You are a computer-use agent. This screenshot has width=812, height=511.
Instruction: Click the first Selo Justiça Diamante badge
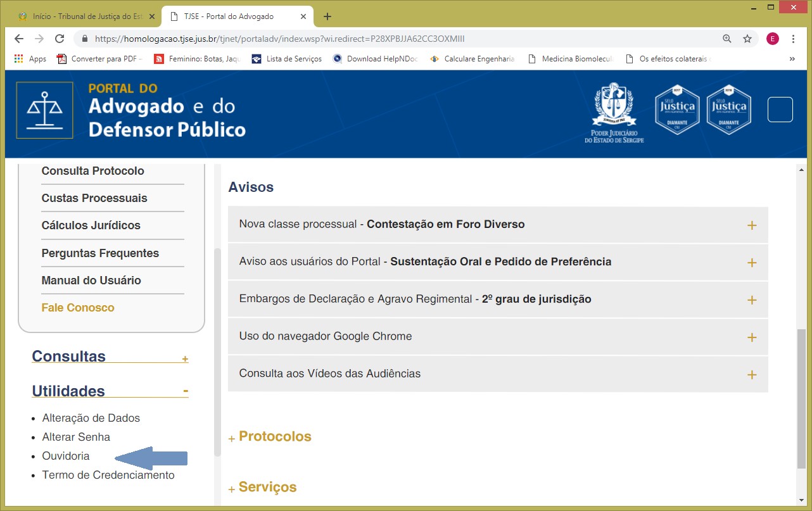(x=677, y=110)
